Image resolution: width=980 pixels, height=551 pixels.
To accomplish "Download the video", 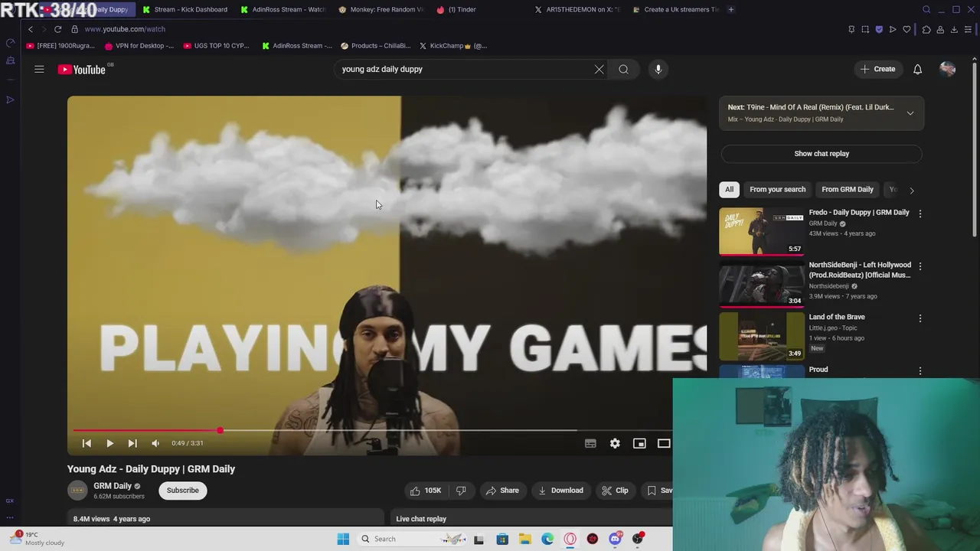I will (560, 491).
